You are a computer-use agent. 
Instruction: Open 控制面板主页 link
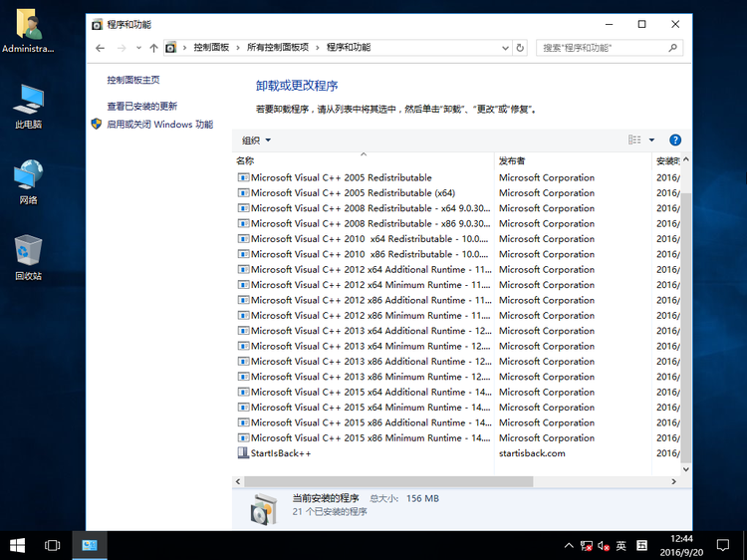click(133, 80)
